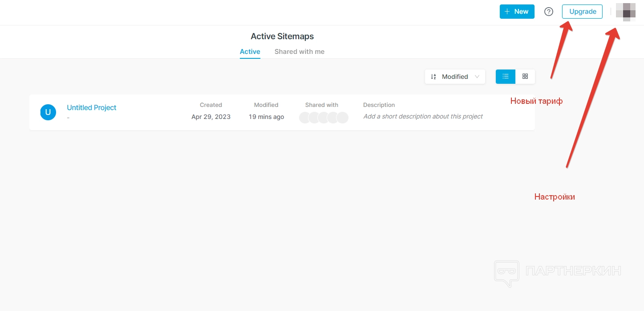The height and width of the screenshot is (311, 644).
Task: Open the Untitled Project link
Action: (x=91, y=107)
